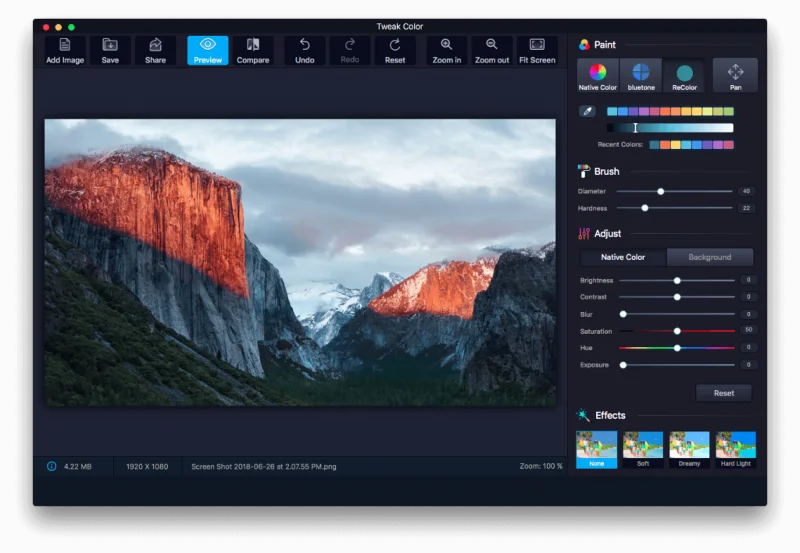This screenshot has width=800, height=553.
Task: Click the mountain image on the canvas
Action: click(300, 262)
